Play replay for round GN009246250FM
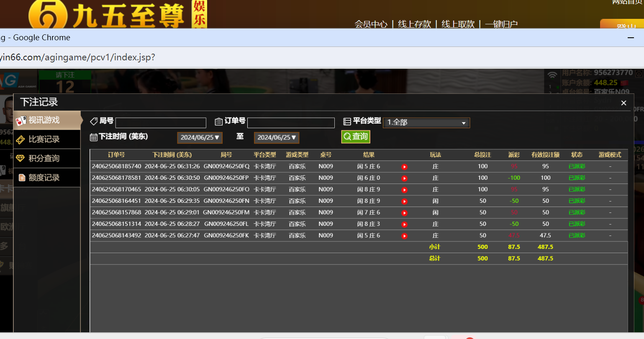 (x=404, y=213)
